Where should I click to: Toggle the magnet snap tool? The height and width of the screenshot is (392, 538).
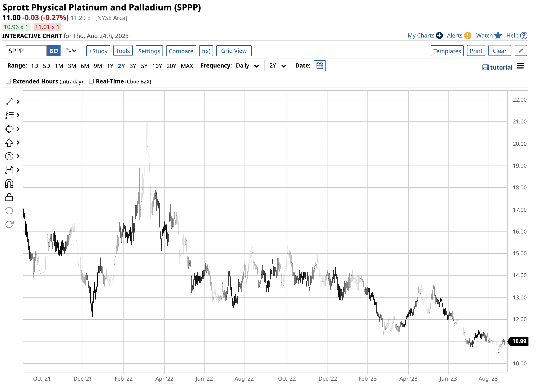click(9, 184)
